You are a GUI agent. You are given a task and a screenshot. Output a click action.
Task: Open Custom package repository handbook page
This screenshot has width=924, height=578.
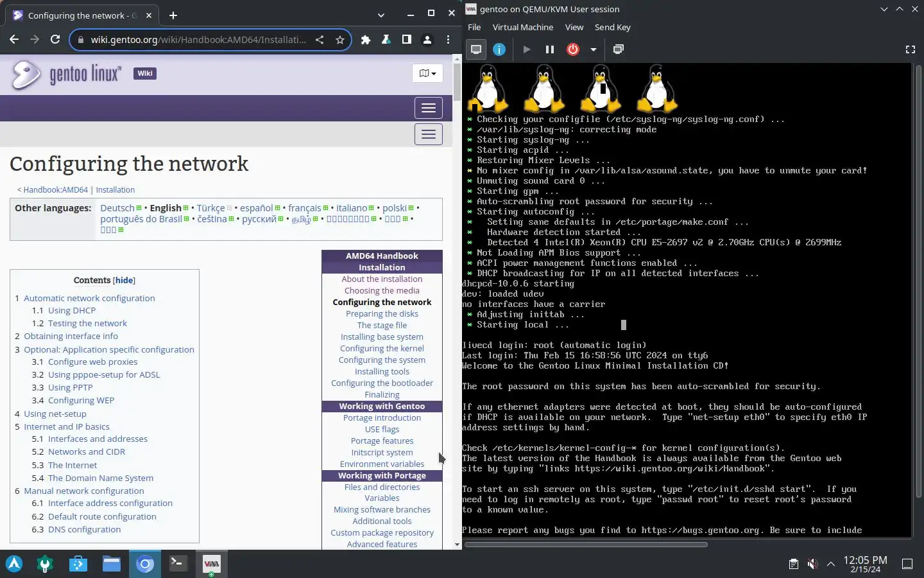tap(382, 533)
